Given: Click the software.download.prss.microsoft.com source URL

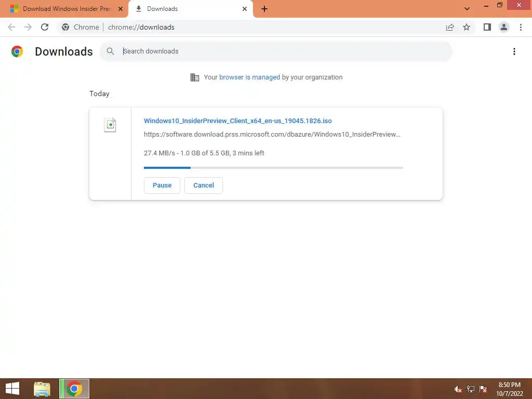Looking at the screenshot, I should coord(272,135).
